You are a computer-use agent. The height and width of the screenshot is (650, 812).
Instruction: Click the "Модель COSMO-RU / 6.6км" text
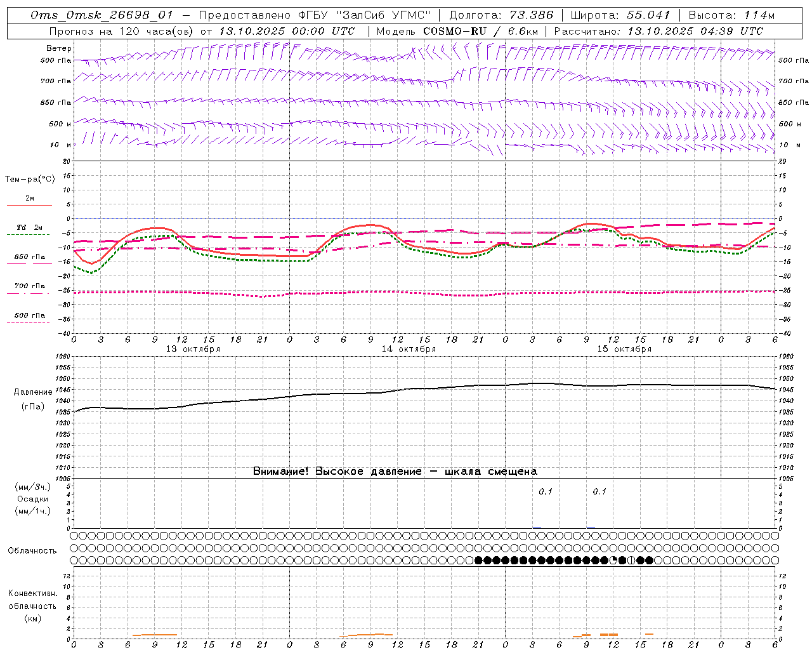pyautogui.click(x=457, y=31)
